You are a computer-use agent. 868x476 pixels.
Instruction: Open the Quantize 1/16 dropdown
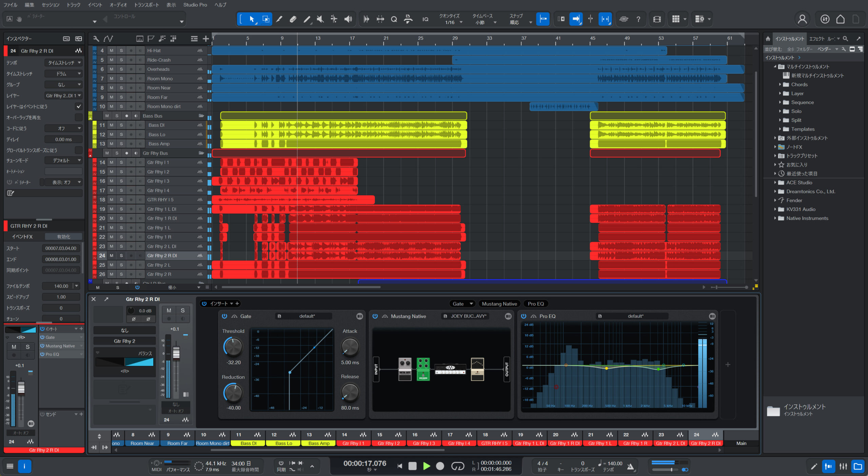[461, 22]
